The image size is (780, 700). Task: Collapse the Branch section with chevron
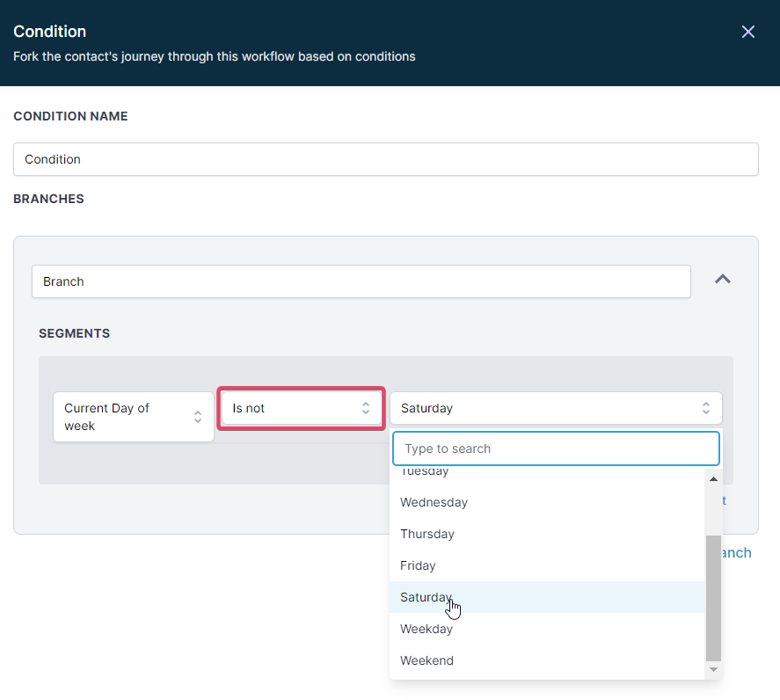click(x=723, y=279)
